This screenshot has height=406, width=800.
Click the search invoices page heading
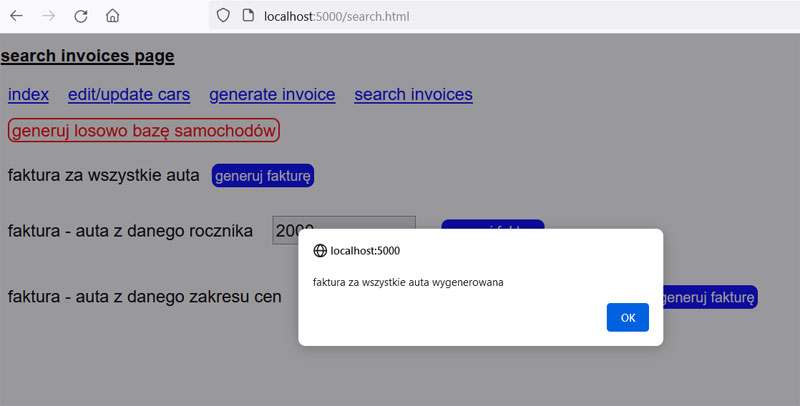click(x=88, y=56)
